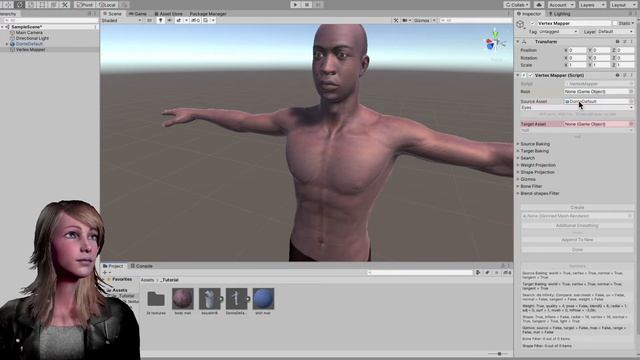Expand the Search section
640x360 pixels.
[x=527, y=158]
